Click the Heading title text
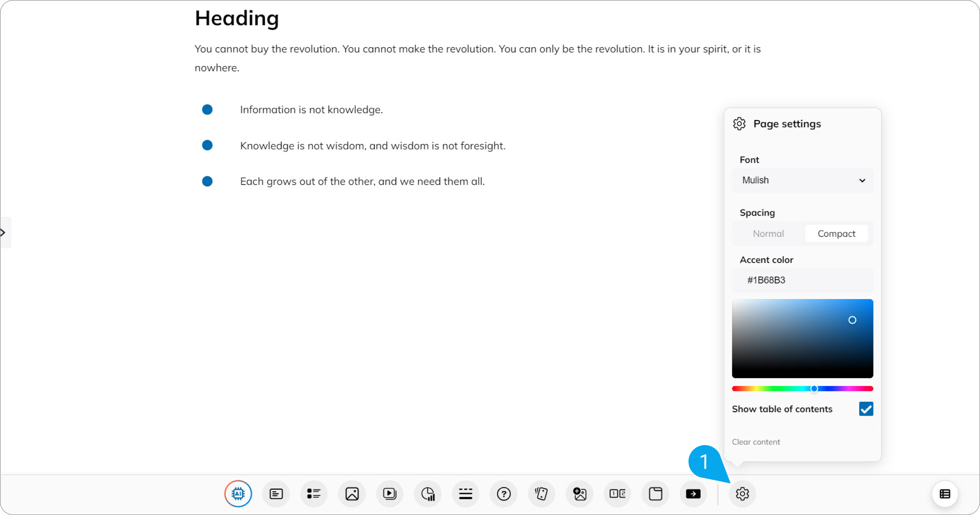The width and height of the screenshot is (980, 515). [237, 18]
